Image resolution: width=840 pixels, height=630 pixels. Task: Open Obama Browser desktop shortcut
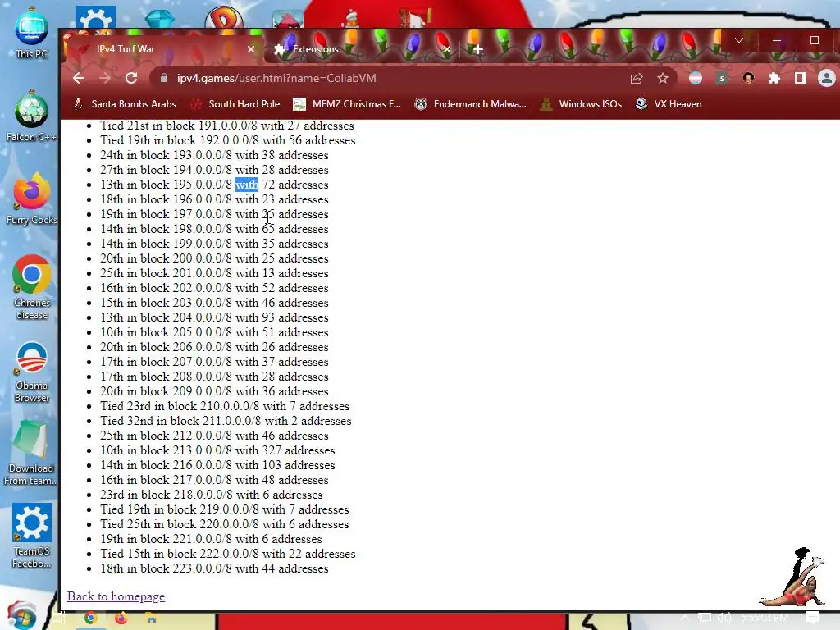coord(32,372)
